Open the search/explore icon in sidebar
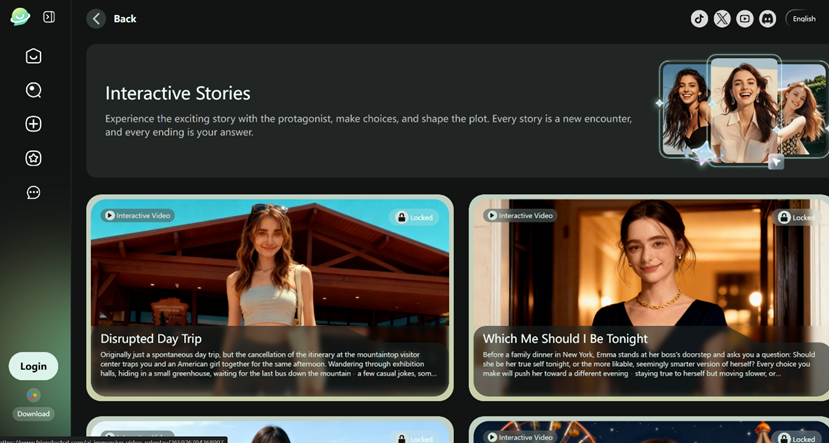 [x=34, y=90]
